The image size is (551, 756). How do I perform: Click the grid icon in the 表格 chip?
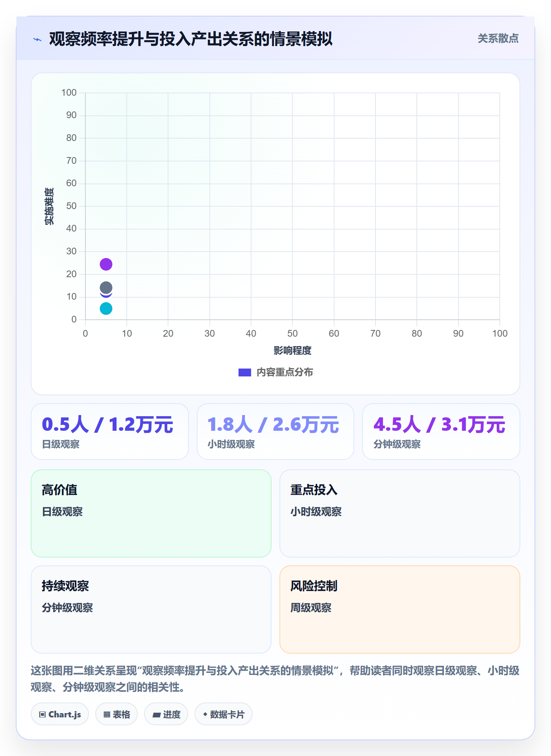pyautogui.click(x=107, y=715)
